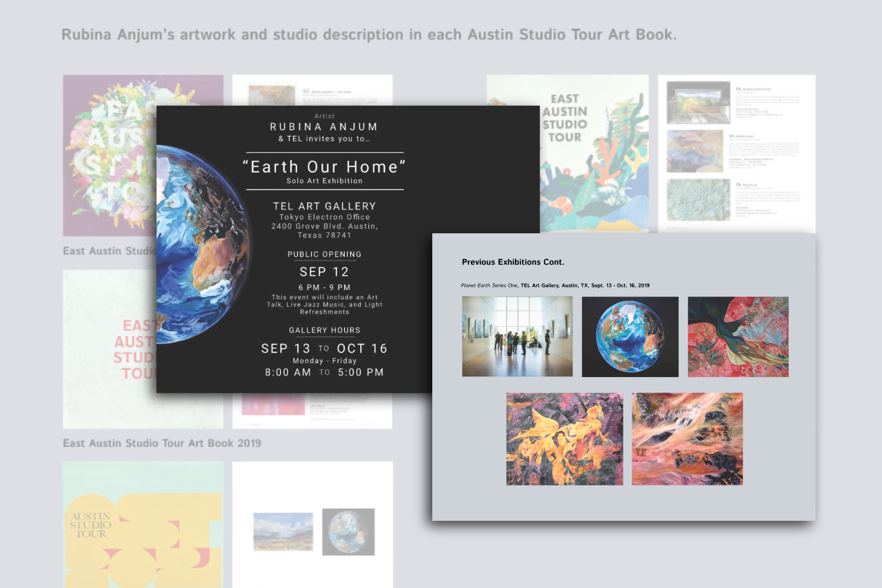882x588 pixels.
Task: Click the framed landscape artwork on right page
Action: pyautogui.click(x=698, y=102)
